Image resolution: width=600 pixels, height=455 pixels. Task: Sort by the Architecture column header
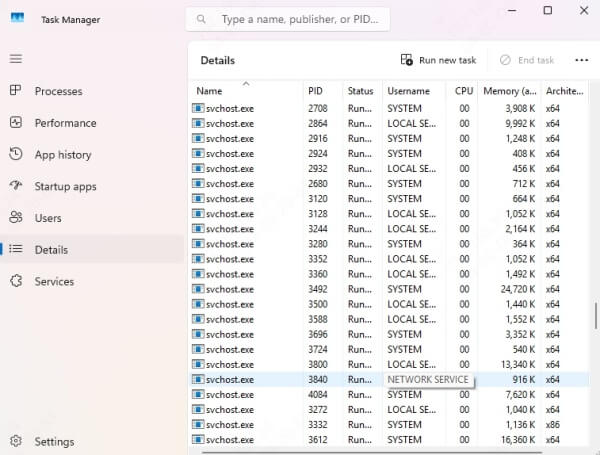click(564, 91)
